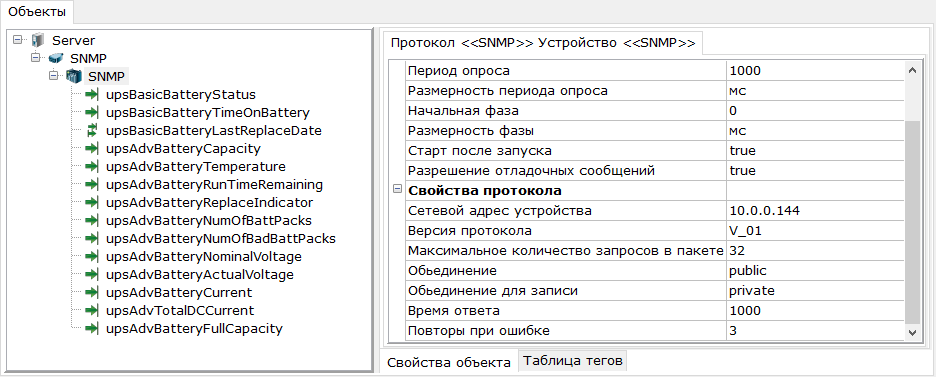The width and height of the screenshot is (936, 377).
Task: Click green arrow icon beside upsAdvBatteryTemperature
Action: pos(91,166)
